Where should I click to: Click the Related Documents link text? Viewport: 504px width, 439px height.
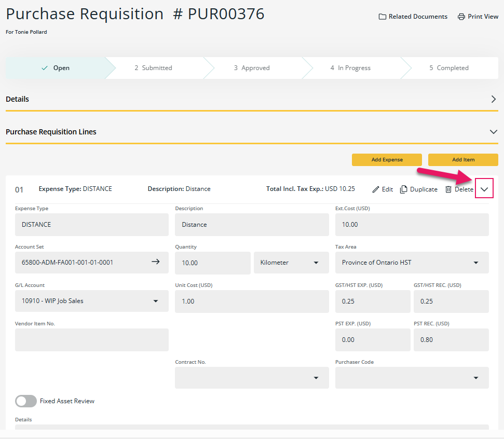pos(418,17)
